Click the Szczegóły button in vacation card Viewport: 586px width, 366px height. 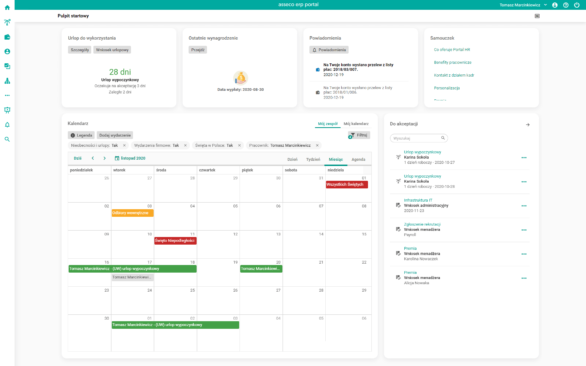(80, 50)
